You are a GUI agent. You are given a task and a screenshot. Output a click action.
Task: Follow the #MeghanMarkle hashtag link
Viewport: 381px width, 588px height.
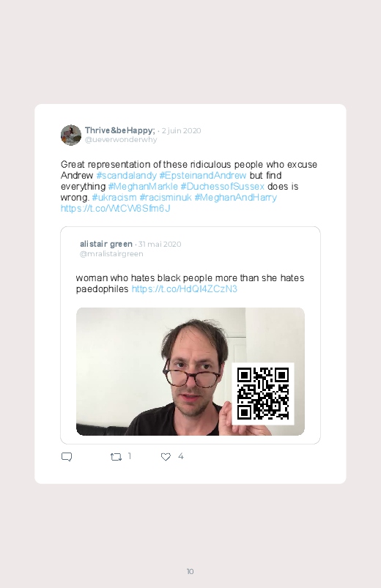point(143,187)
